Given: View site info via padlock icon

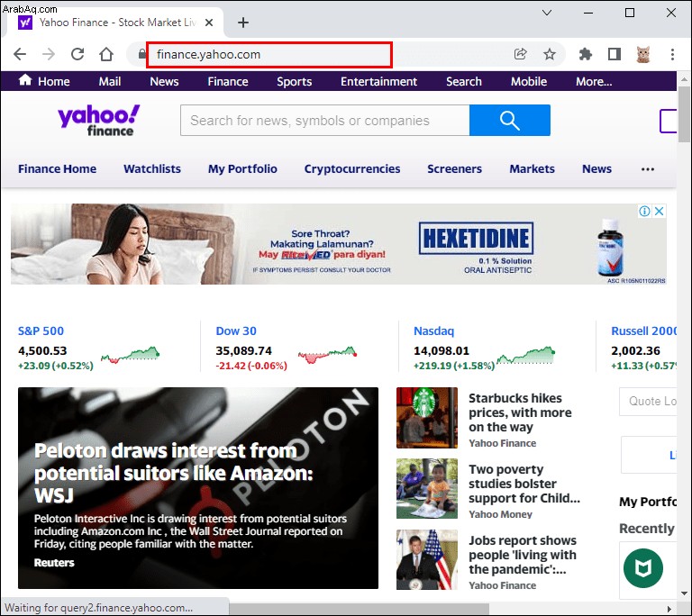Looking at the screenshot, I should (141, 54).
